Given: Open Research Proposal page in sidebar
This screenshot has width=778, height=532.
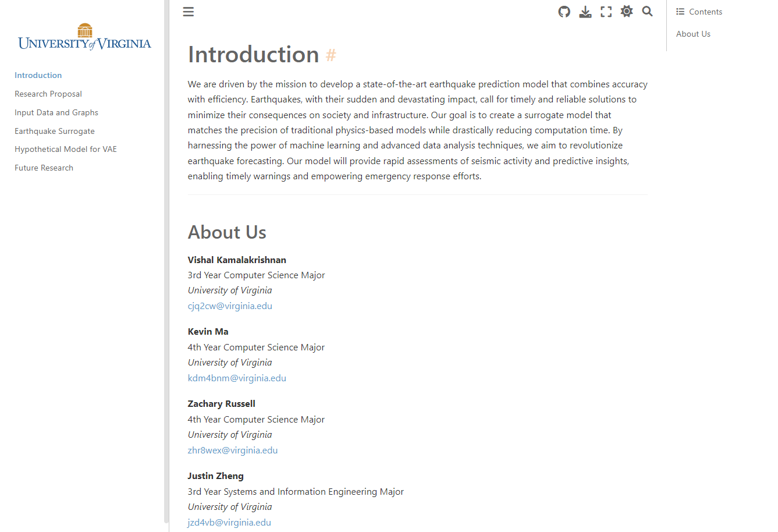Looking at the screenshot, I should coord(48,94).
